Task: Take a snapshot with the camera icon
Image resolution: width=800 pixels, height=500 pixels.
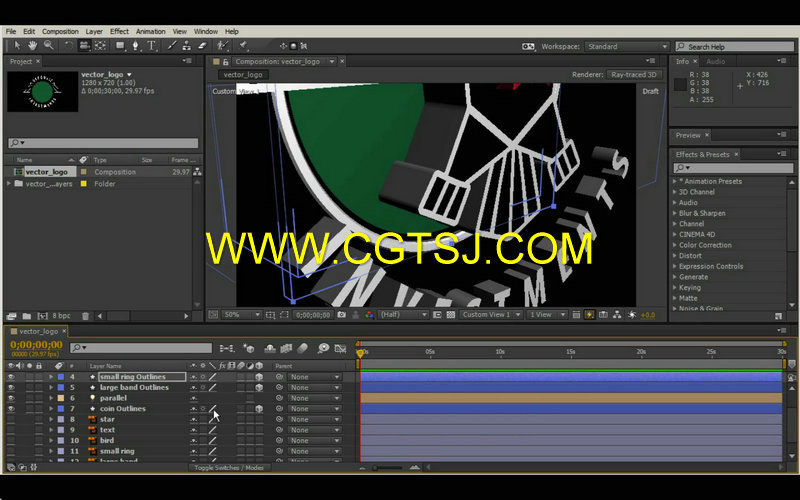Action: (341, 315)
